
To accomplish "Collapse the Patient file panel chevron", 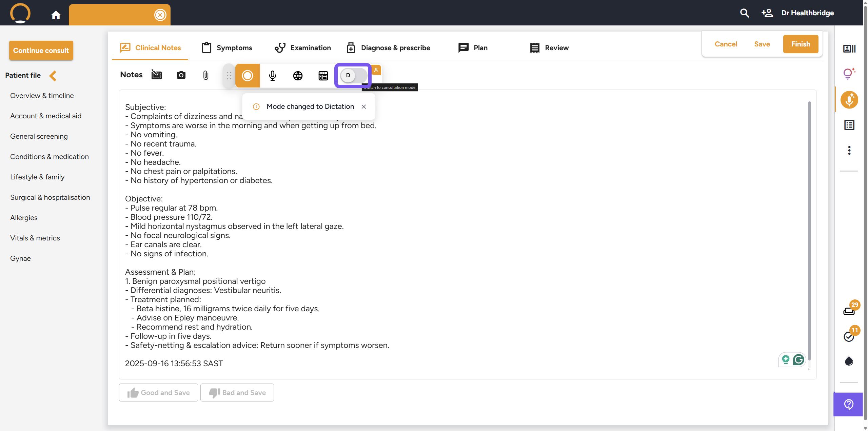I will point(53,75).
